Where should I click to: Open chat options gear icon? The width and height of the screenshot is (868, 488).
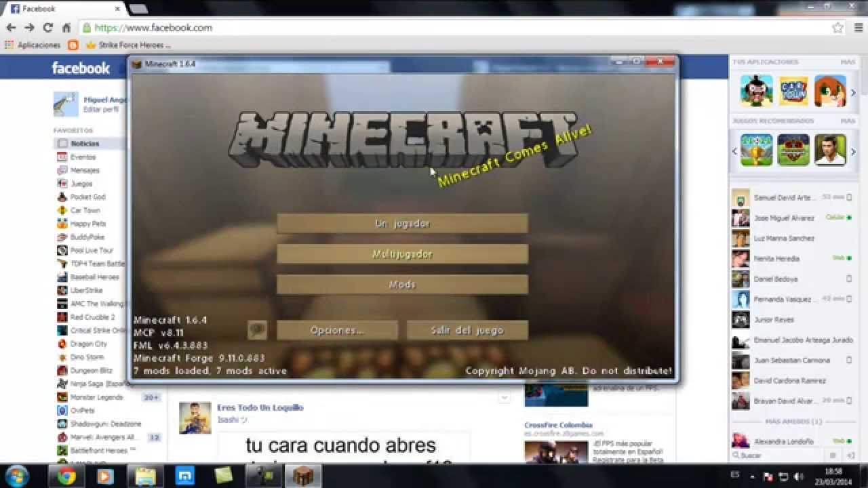(833, 455)
